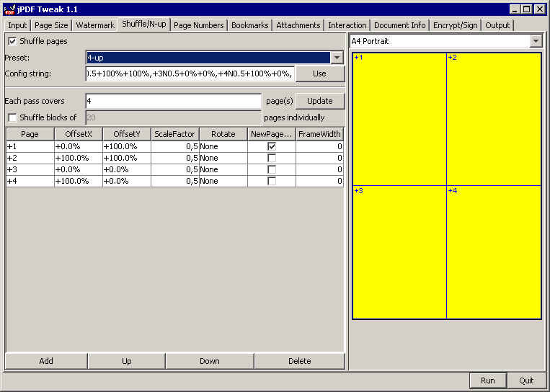Viewport: 550px width, 392px height.
Task: Select Rotate cell of row +2
Action: click(x=223, y=158)
